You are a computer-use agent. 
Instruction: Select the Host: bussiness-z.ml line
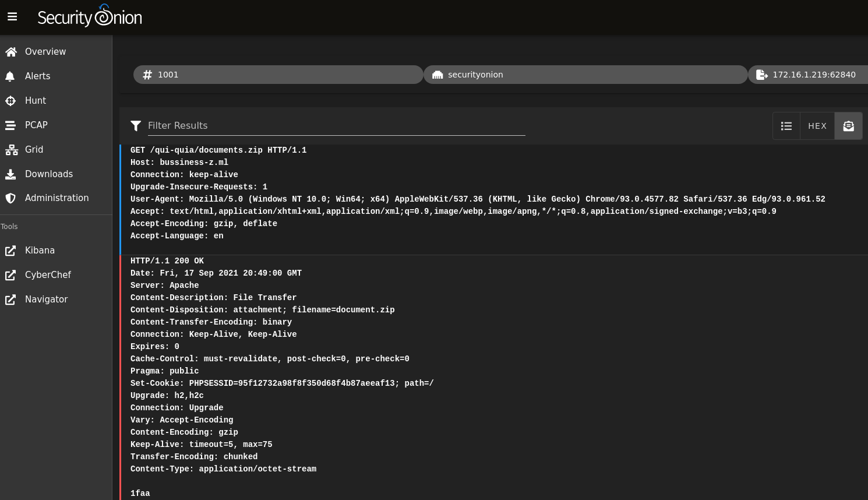pos(179,163)
